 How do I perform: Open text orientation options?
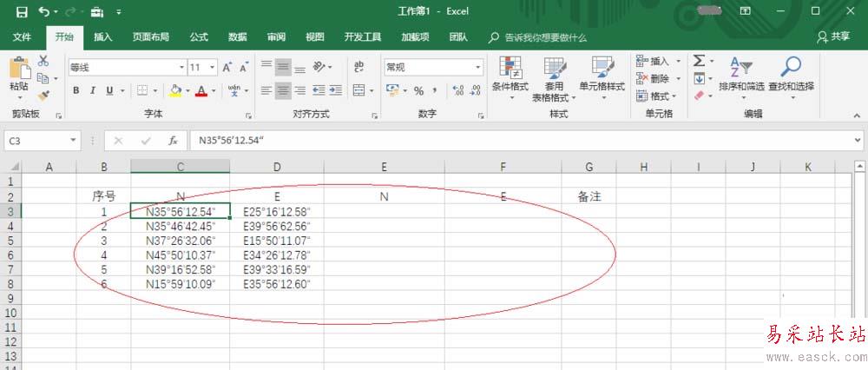323,68
